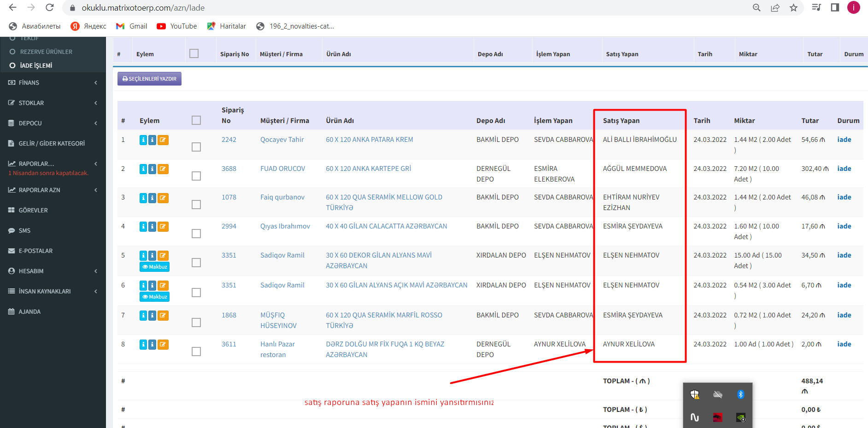Open the GÖREVLER sidebar item
Image resolution: width=868 pixels, height=428 pixels.
tap(33, 211)
